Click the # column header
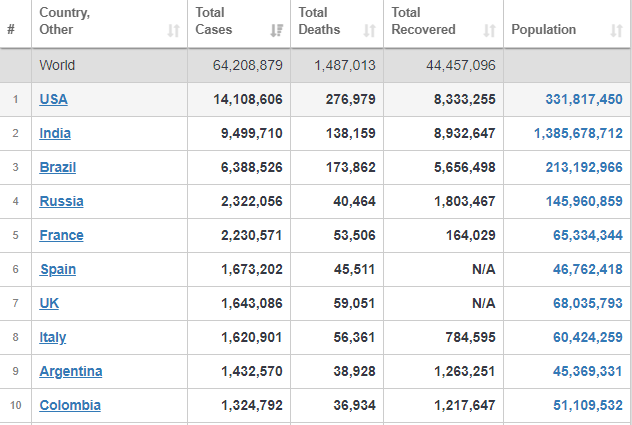This screenshot has height=425, width=632. point(11,29)
